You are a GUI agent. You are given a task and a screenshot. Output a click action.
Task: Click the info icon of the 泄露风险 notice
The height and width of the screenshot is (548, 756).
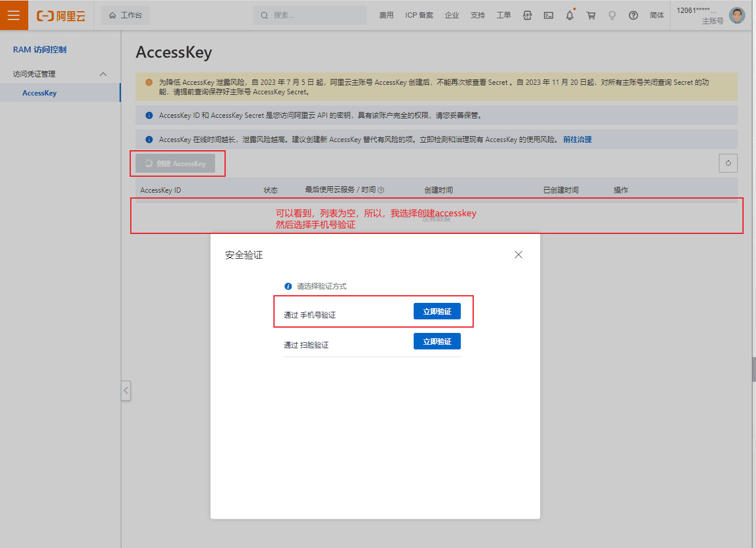[149, 140]
